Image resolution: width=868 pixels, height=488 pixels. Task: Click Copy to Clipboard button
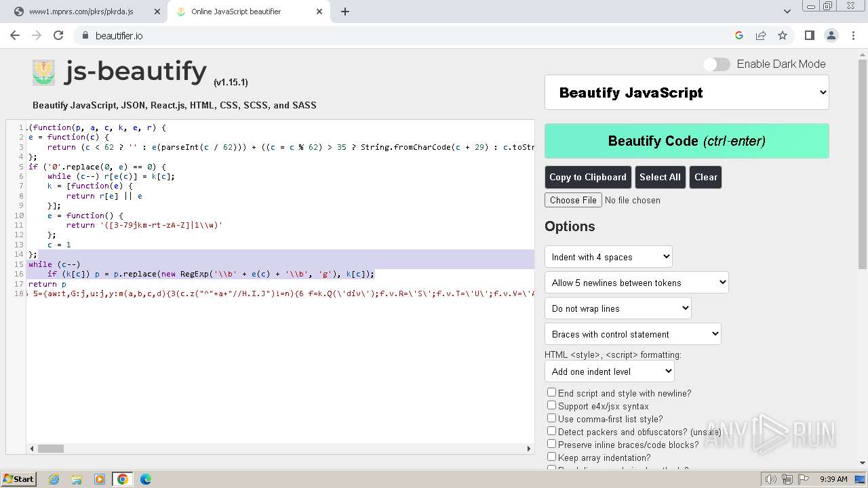(588, 177)
